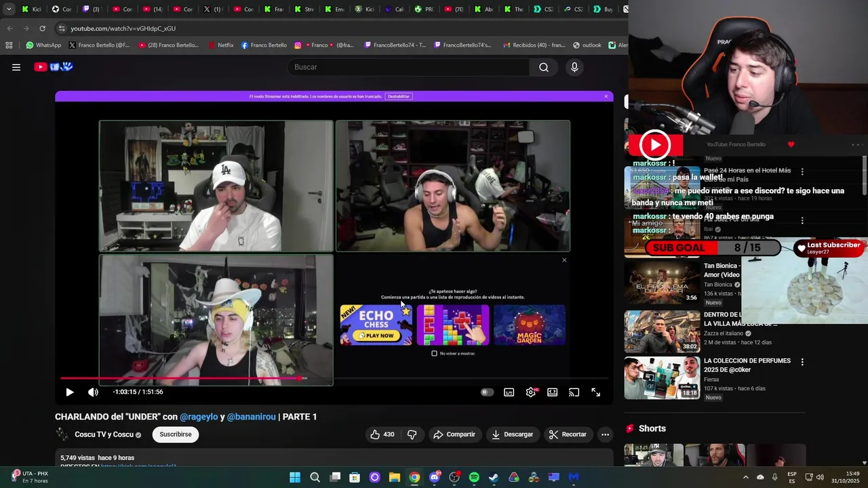This screenshot has height=488, width=868.
Task: Open Steam from taskbar
Action: [x=494, y=477]
